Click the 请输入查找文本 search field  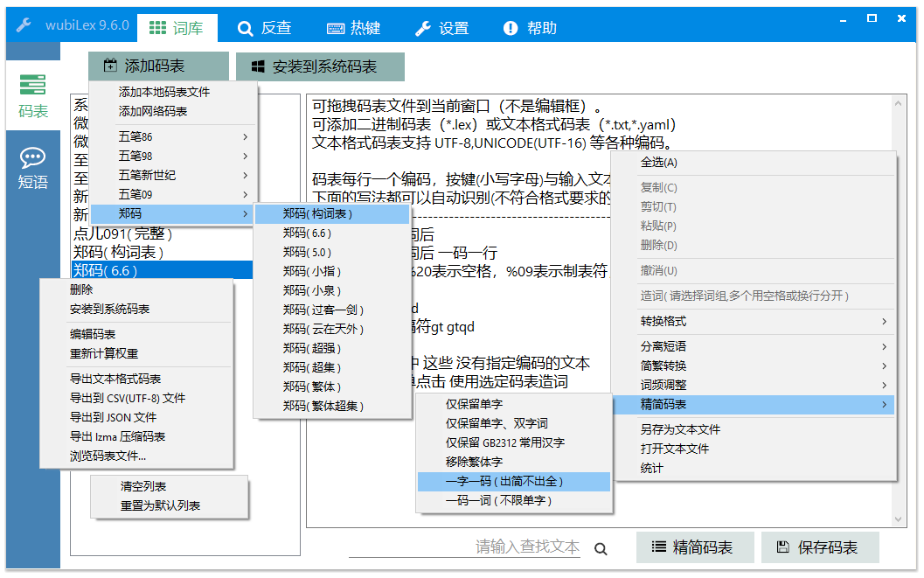[466, 547]
